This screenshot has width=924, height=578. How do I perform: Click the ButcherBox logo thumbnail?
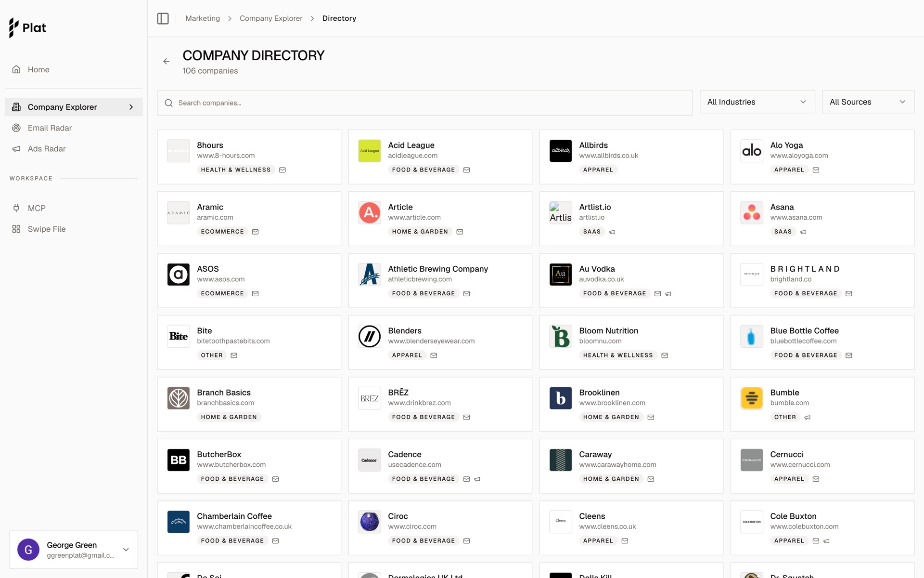click(178, 460)
